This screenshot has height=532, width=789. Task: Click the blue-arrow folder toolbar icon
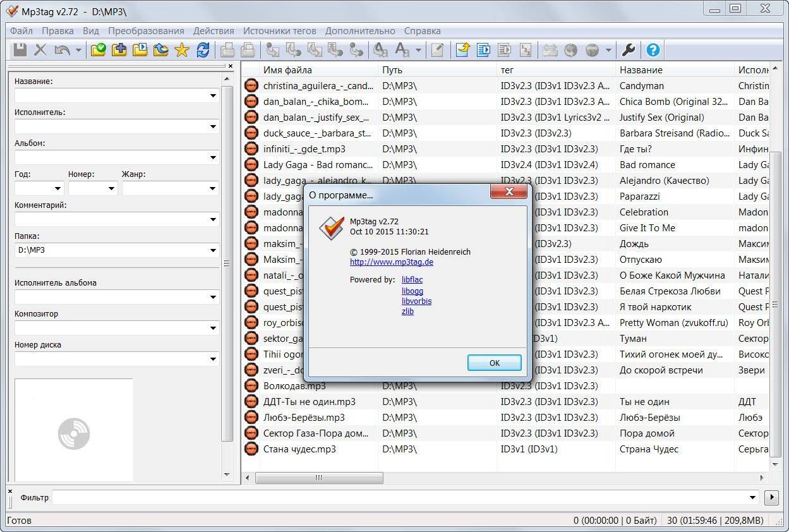[x=161, y=50]
